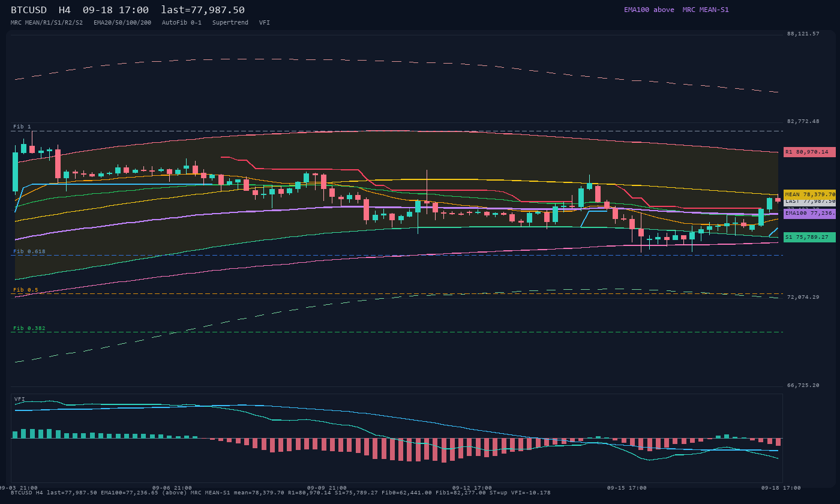Click the MRC MEAN-S1 zone label
This screenshot has width=840, height=504.
tap(706, 10)
